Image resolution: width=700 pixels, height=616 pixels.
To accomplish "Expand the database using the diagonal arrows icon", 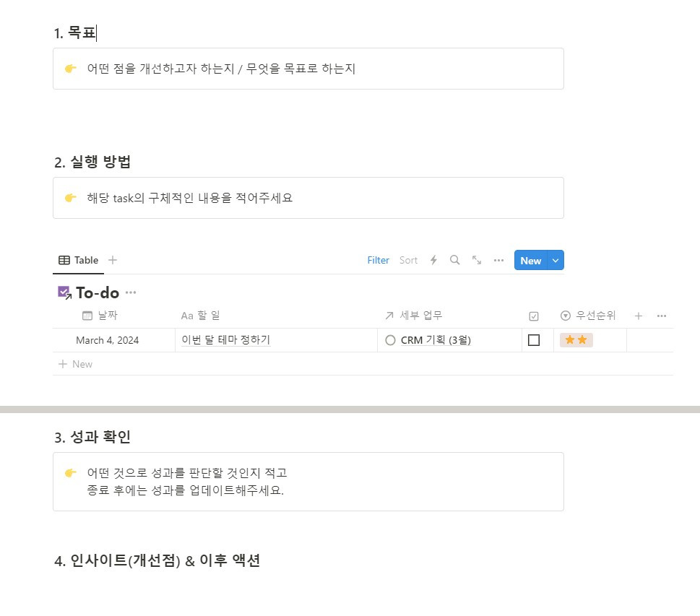I will (x=476, y=260).
